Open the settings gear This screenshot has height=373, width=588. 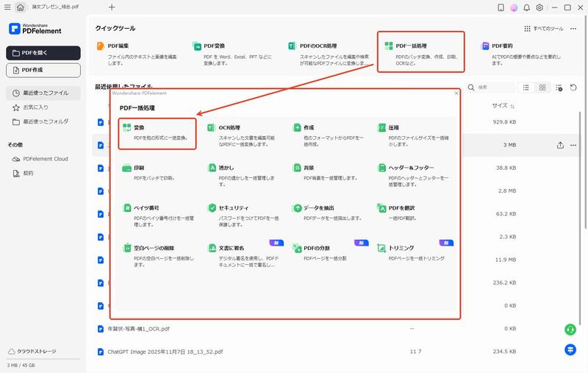pyautogui.click(x=539, y=7)
